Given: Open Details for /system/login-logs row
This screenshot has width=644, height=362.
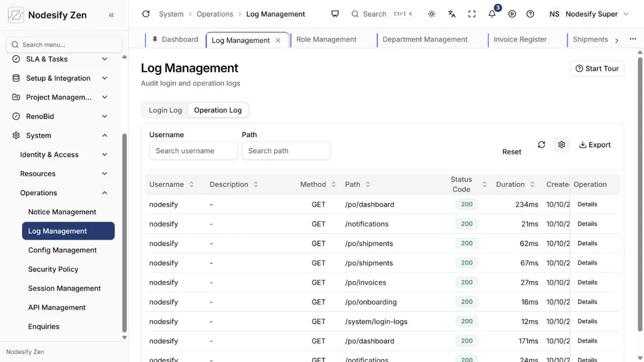Looking at the screenshot, I should pos(587,321).
